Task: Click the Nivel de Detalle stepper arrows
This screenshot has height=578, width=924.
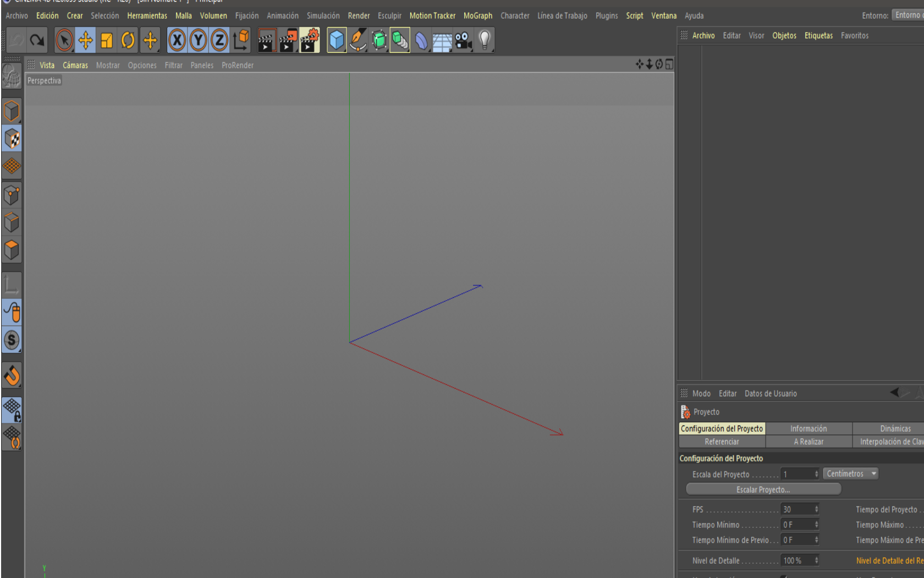Action: point(816,560)
